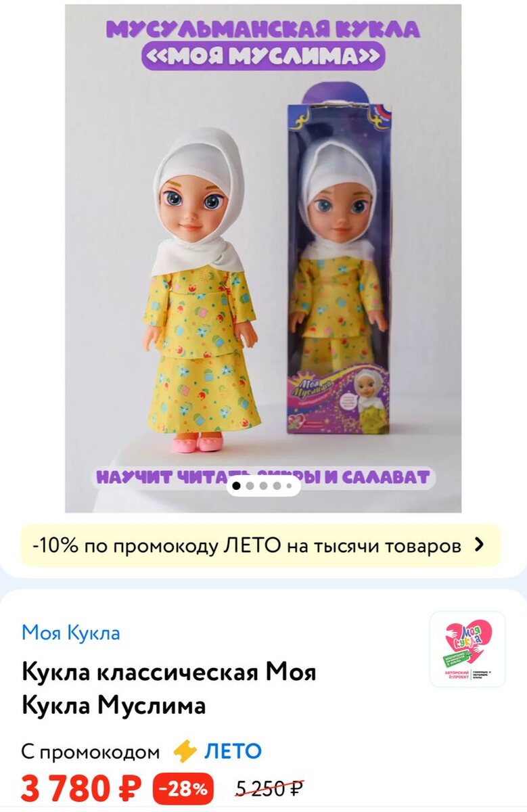
Task: Click the active black carousel dot
Action: pyautogui.click(x=237, y=486)
